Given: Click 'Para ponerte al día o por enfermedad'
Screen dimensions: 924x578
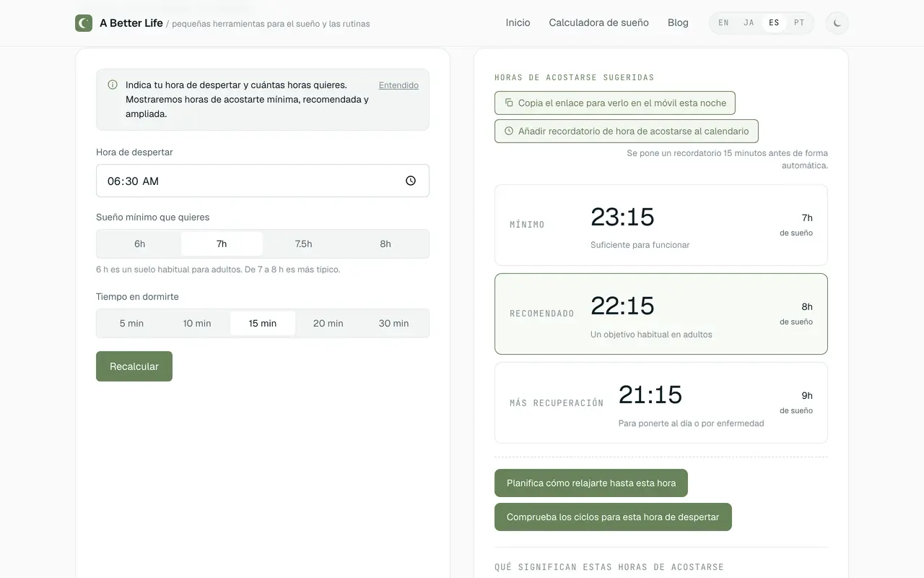Looking at the screenshot, I should pyautogui.click(x=691, y=423).
